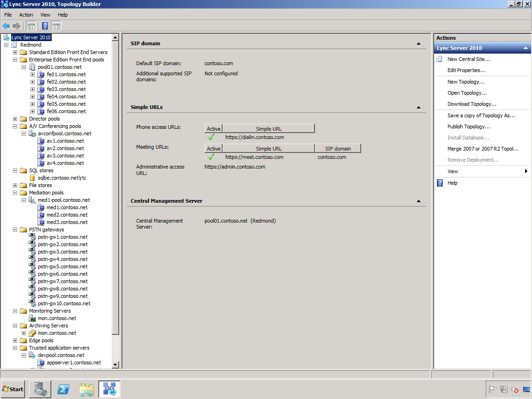Click the Forward arrow toolbar icon
The height and width of the screenshot is (399, 532).
[x=17, y=26]
